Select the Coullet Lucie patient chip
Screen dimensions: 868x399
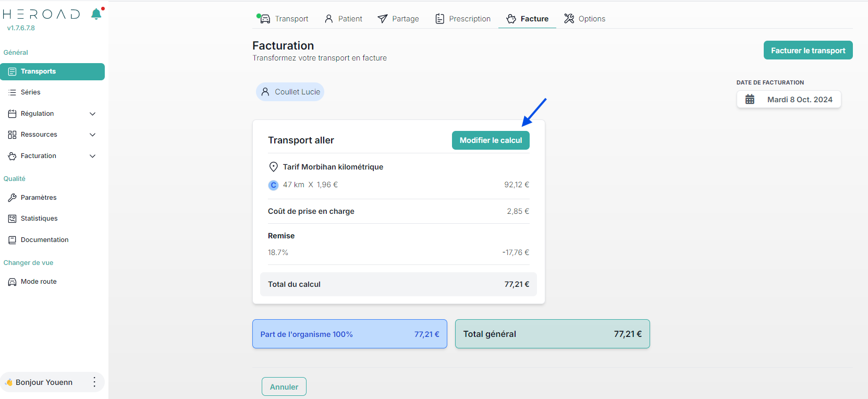(x=290, y=92)
